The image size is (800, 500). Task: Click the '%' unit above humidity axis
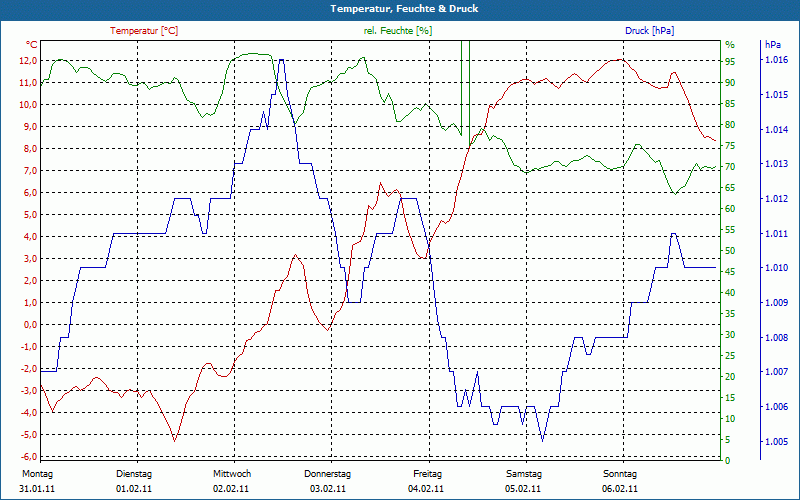[730, 45]
